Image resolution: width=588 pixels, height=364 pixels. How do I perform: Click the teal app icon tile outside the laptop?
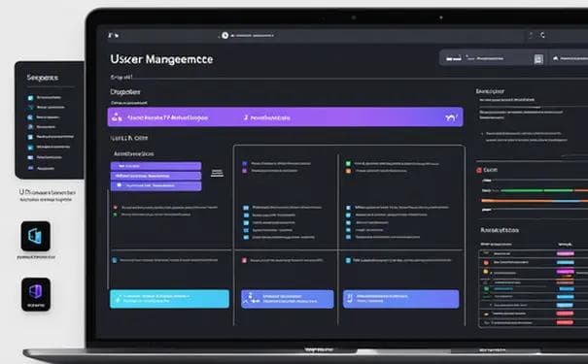point(36,236)
